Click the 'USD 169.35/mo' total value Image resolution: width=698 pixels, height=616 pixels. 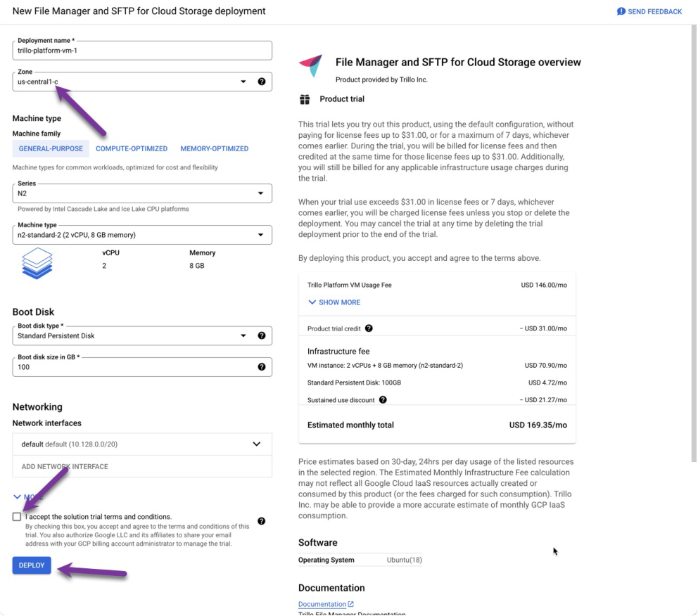[x=538, y=425]
